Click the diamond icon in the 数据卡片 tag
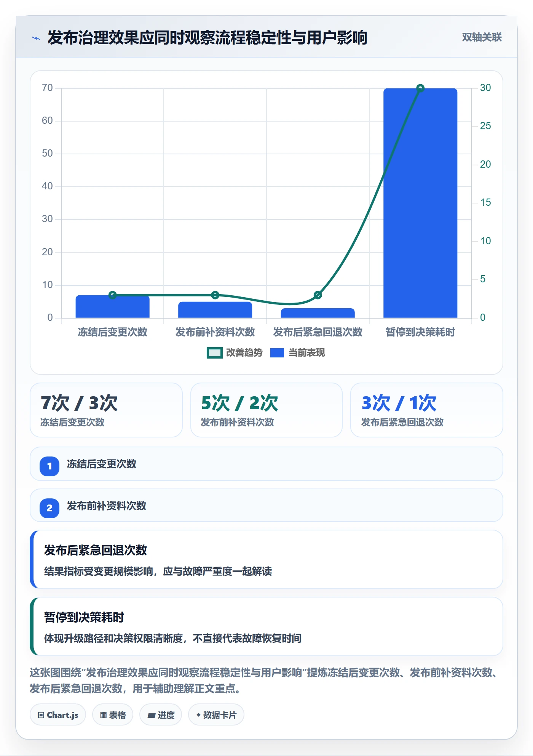533x756 pixels. click(x=198, y=715)
